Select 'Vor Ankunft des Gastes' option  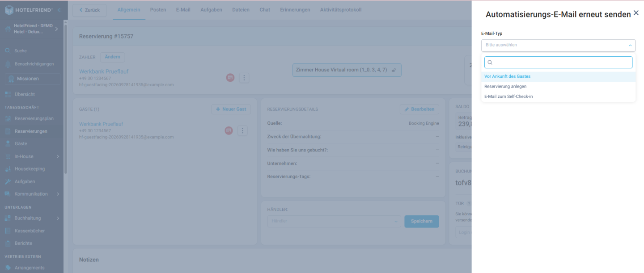(x=558, y=76)
